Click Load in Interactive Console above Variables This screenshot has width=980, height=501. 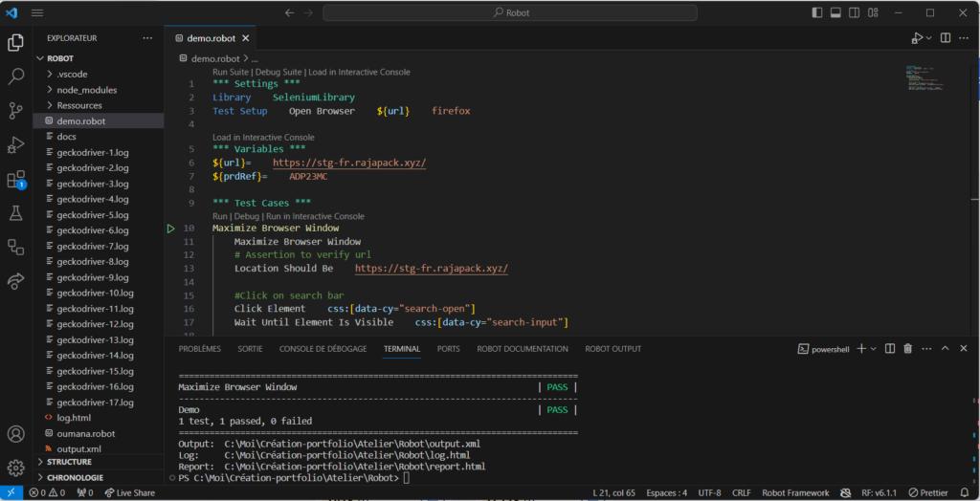point(263,138)
